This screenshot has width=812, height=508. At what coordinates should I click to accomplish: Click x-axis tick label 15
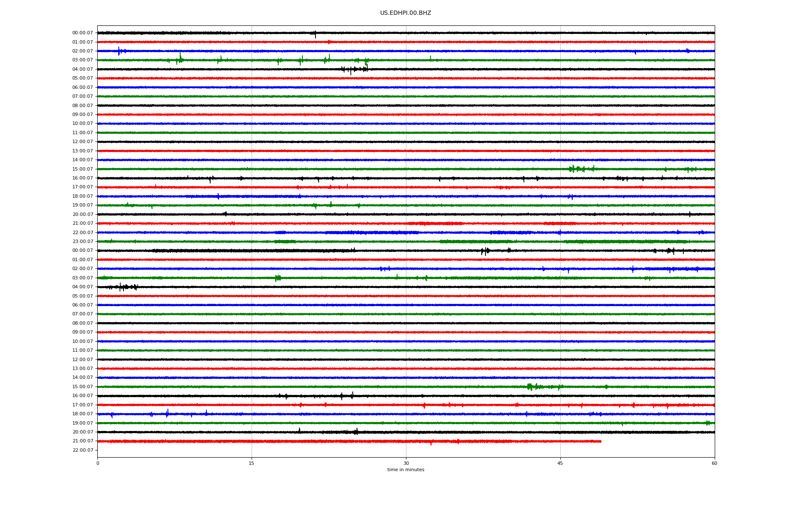[252, 463]
